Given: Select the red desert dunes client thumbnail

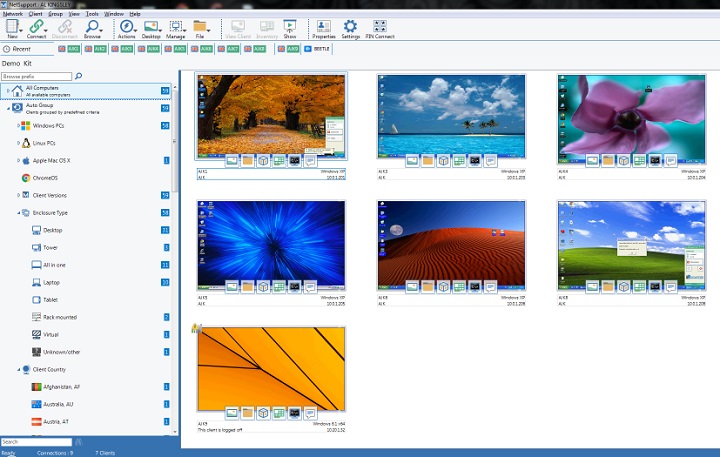Looking at the screenshot, I should [x=451, y=244].
